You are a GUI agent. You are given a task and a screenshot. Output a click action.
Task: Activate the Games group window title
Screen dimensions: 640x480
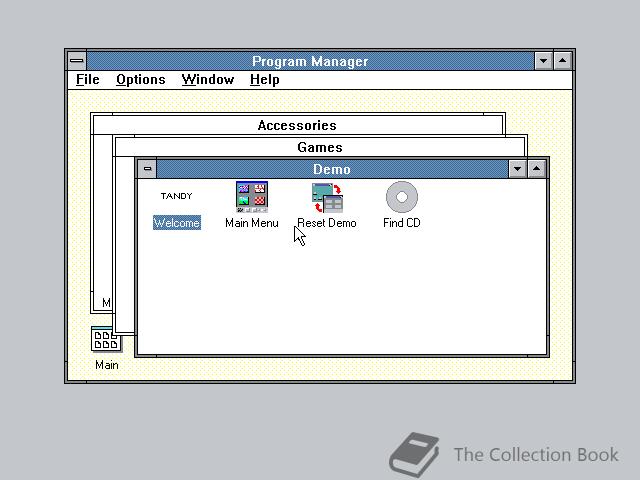tap(320, 147)
